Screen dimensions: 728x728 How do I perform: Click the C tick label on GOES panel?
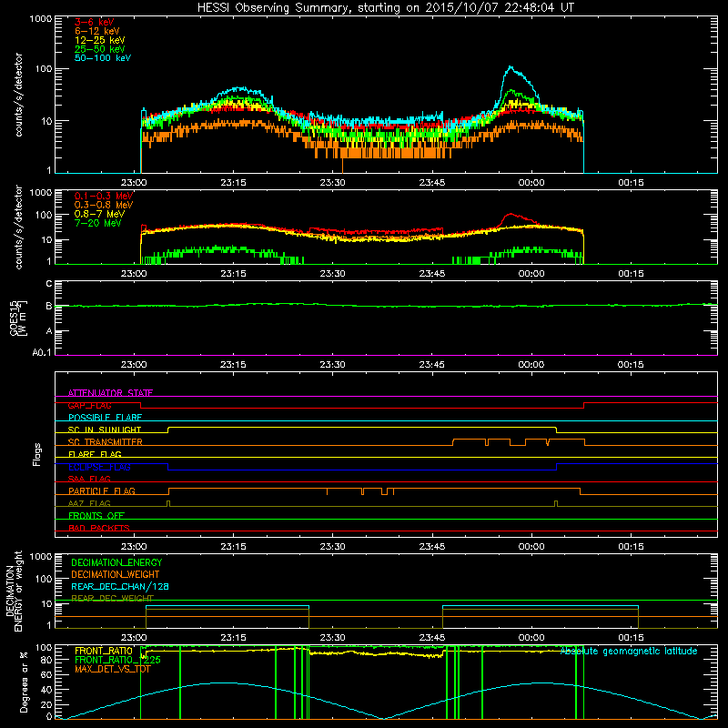tap(49, 284)
